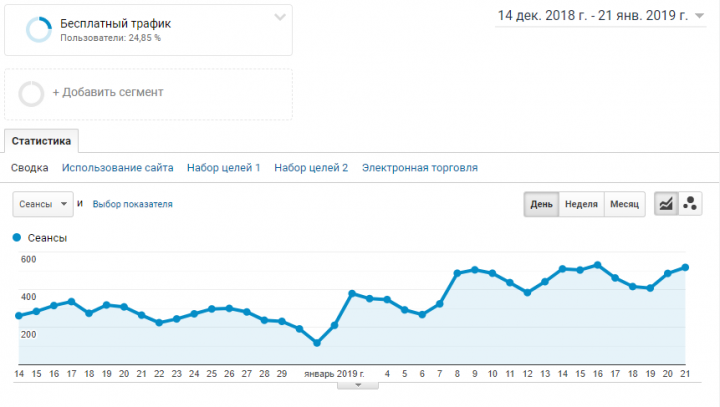Open the Набор целей 2 view
The image size is (720, 407).
click(311, 168)
